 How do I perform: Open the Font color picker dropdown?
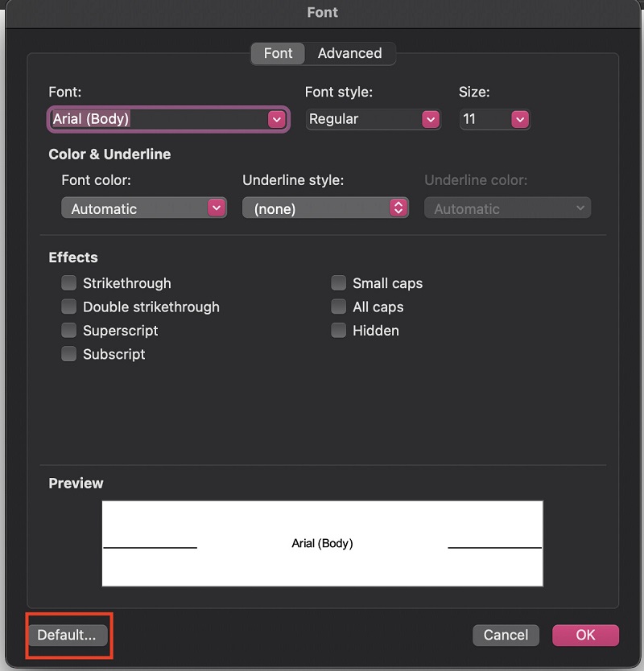click(216, 208)
